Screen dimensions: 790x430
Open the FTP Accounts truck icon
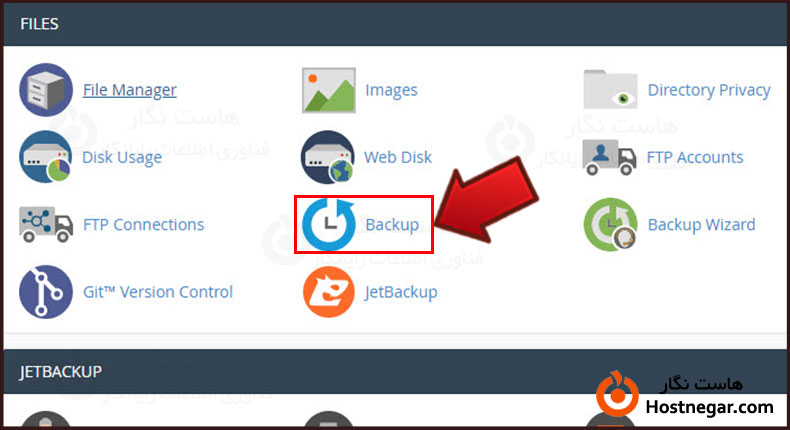tap(609, 157)
